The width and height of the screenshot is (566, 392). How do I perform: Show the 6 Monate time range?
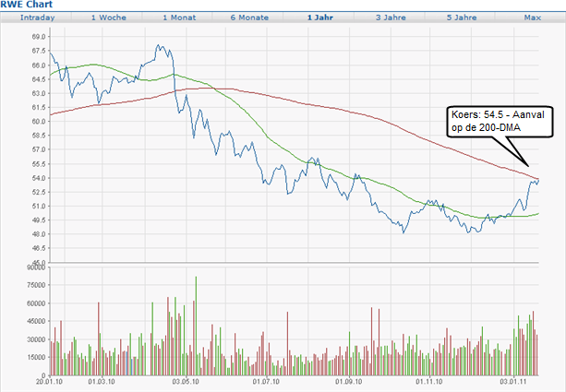(x=249, y=18)
